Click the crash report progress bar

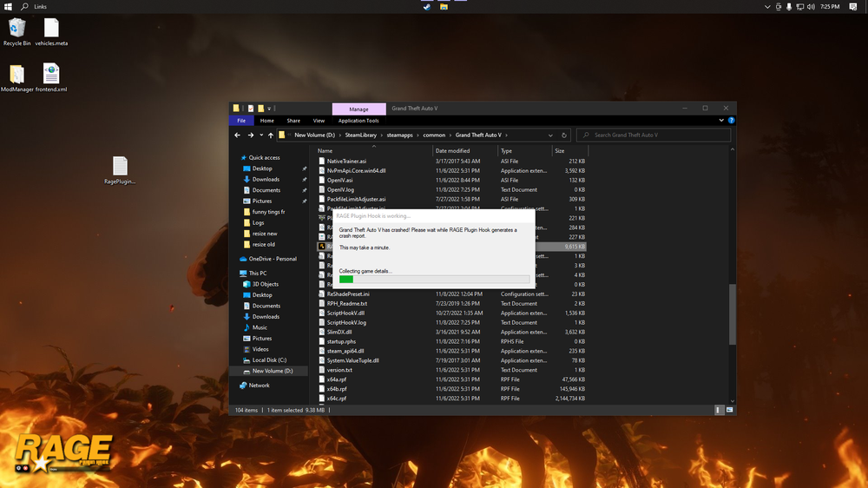coord(434,279)
